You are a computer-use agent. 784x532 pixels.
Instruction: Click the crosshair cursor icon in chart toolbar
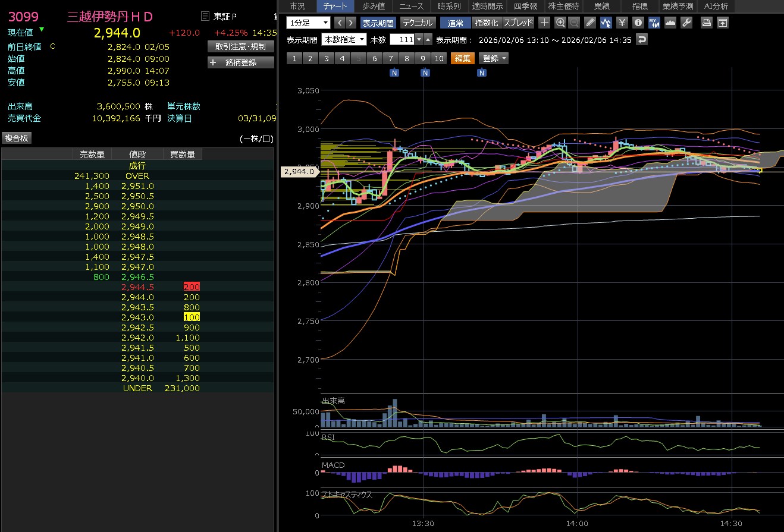click(544, 23)
